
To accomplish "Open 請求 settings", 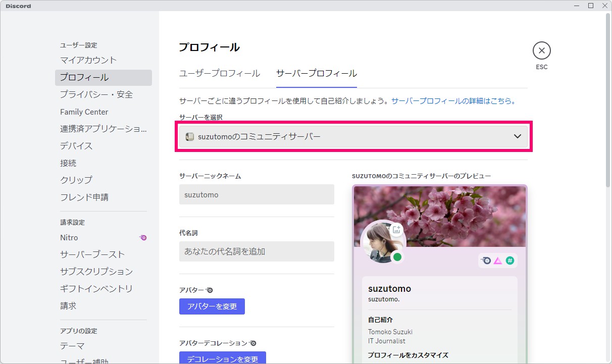I will click(x=104, y=306).
